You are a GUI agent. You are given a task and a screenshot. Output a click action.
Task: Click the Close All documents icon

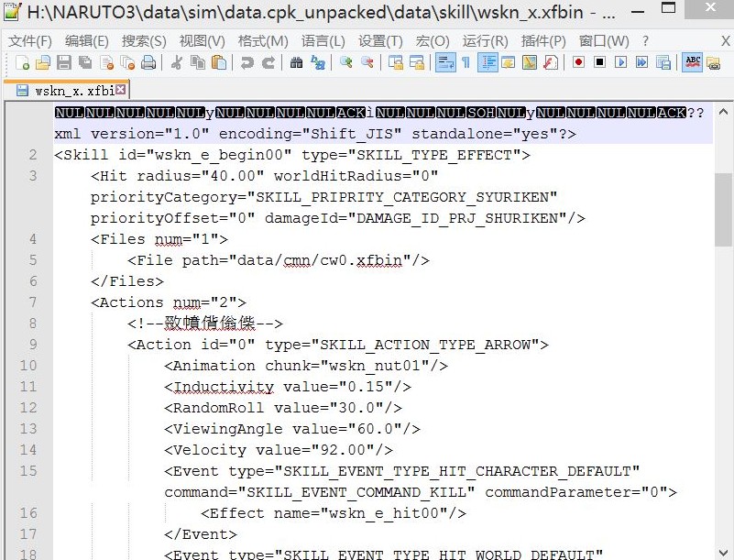click(x=127, y=62)
